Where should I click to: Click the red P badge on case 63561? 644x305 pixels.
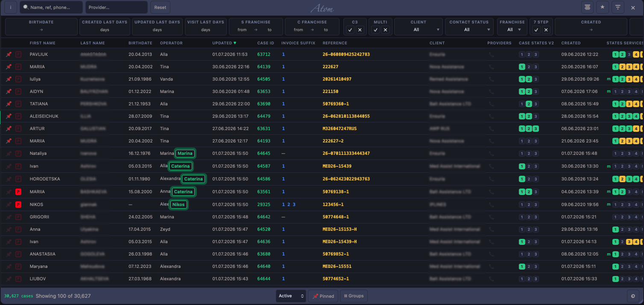click(x=18, y=192)
